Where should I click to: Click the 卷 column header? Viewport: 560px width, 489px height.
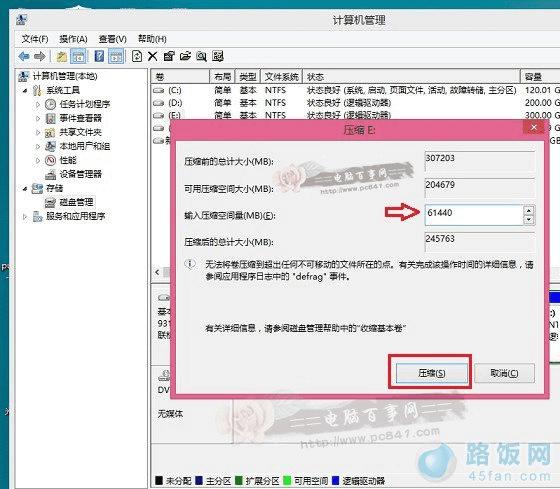[180, 76]
